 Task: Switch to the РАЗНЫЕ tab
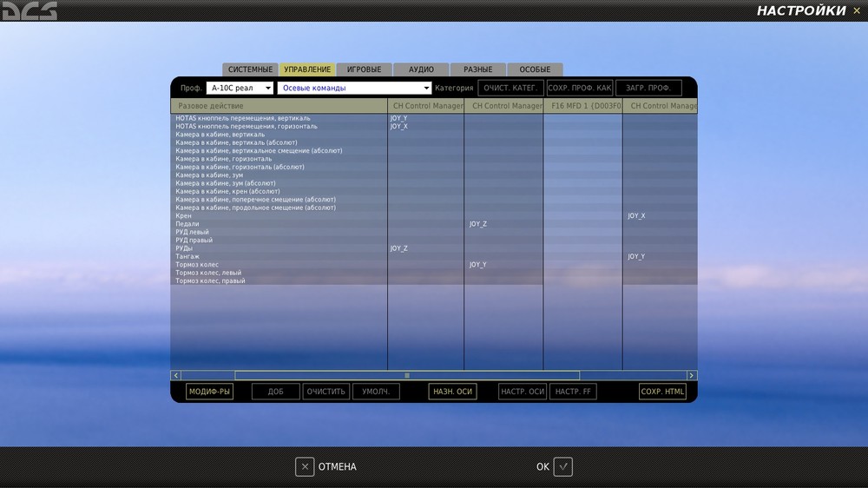click(478, 69)
